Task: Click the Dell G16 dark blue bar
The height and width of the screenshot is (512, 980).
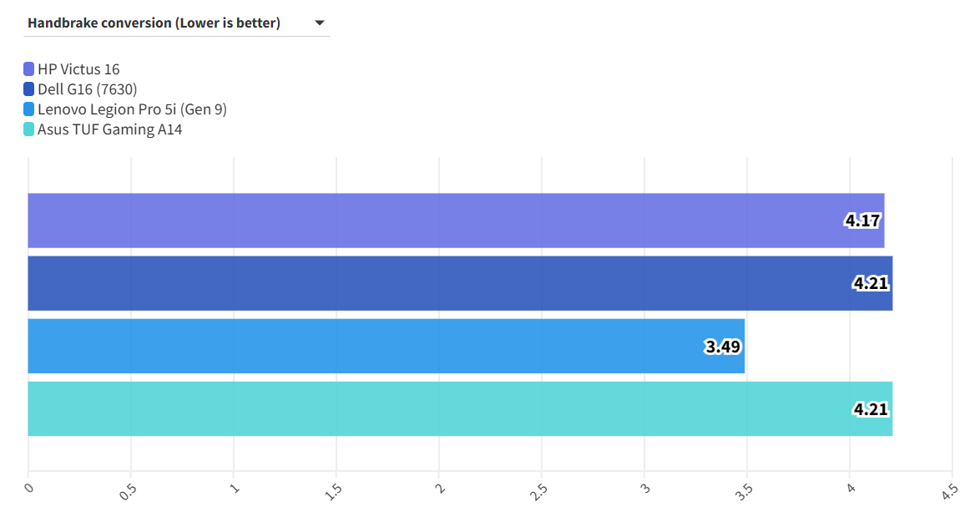Action: tap(417, 283)
